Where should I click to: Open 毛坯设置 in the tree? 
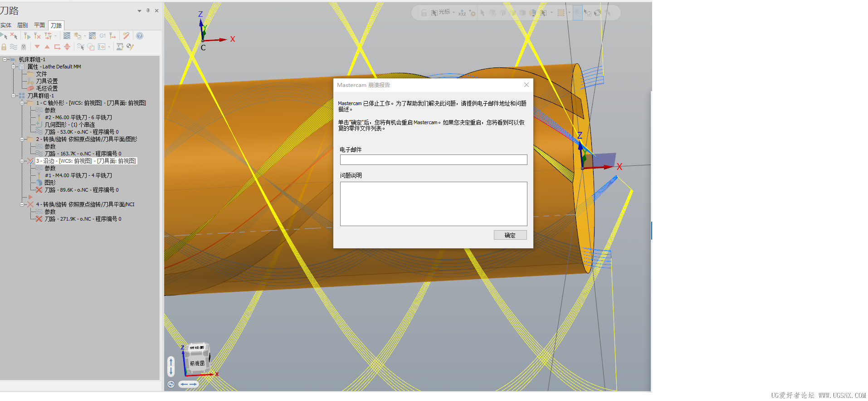pyautogui.click(x=47, y=88)
